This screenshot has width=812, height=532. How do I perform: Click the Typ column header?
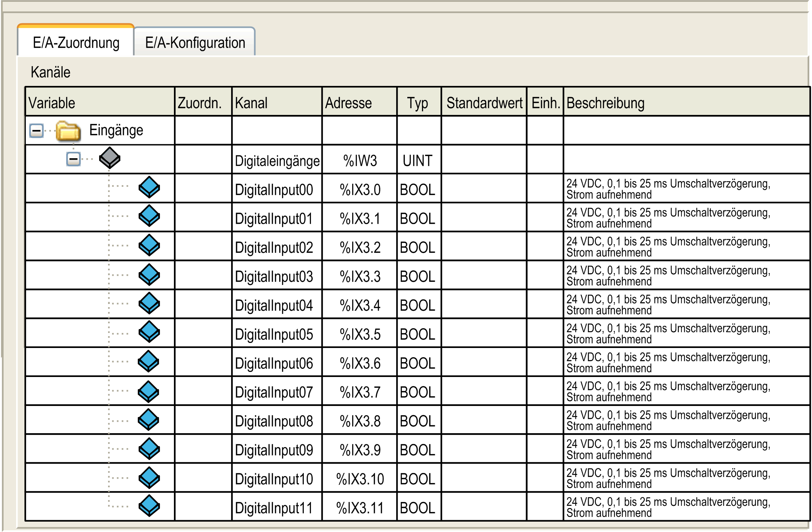point(419,102)
